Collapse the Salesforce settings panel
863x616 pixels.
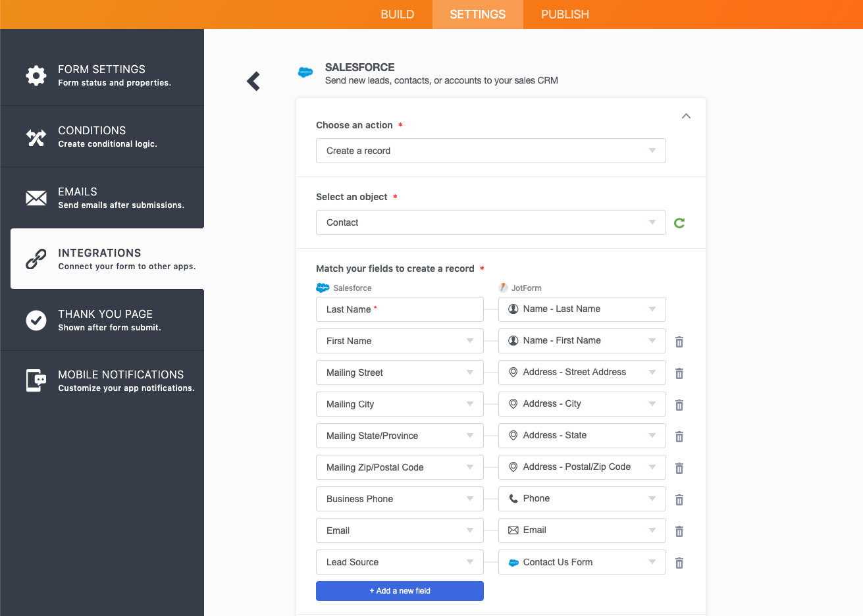(x=686, y=116)
